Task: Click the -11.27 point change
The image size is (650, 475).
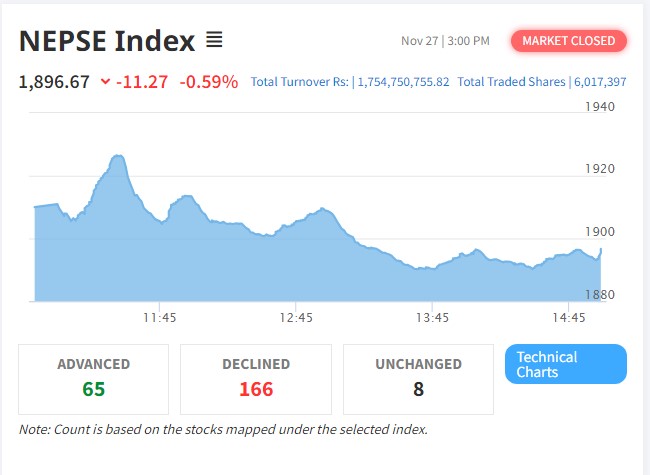Action: (x=143, y=81)
